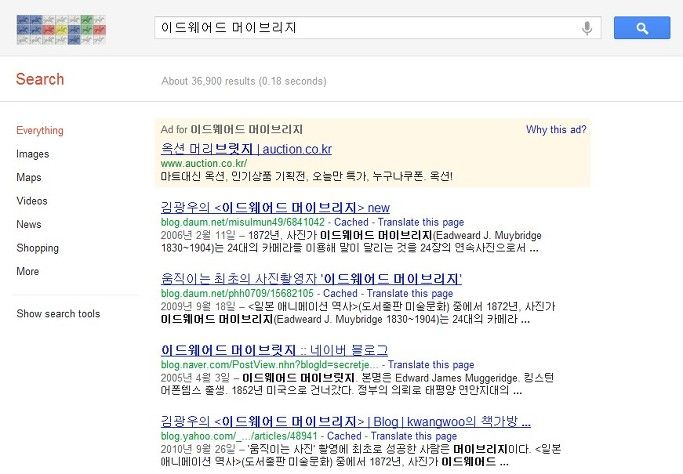Open Cached link for blog.yahoo.com result

click(344, 436)
